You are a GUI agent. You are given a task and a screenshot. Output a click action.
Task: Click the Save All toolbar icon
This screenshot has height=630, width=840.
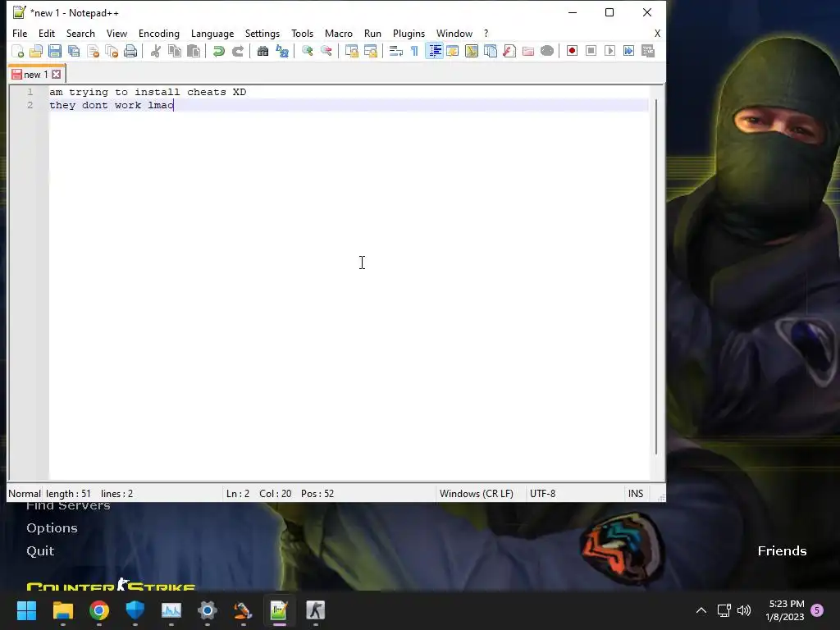[74, 51]
